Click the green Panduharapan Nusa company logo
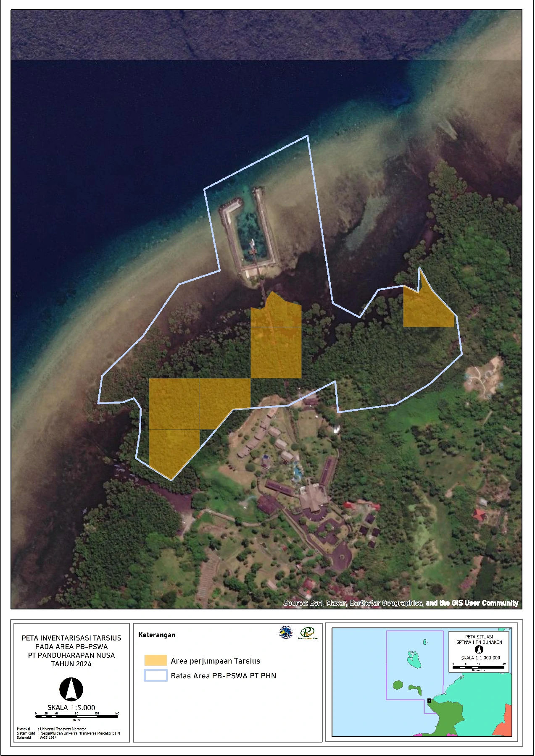Image resolution: width=535 pixels, height=756 pixels. point(308,633)
